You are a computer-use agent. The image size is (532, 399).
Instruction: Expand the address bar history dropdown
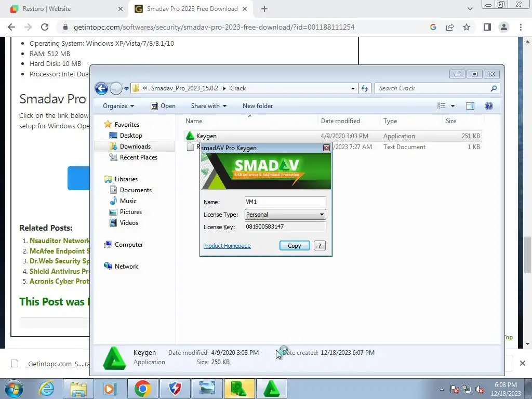353,88
